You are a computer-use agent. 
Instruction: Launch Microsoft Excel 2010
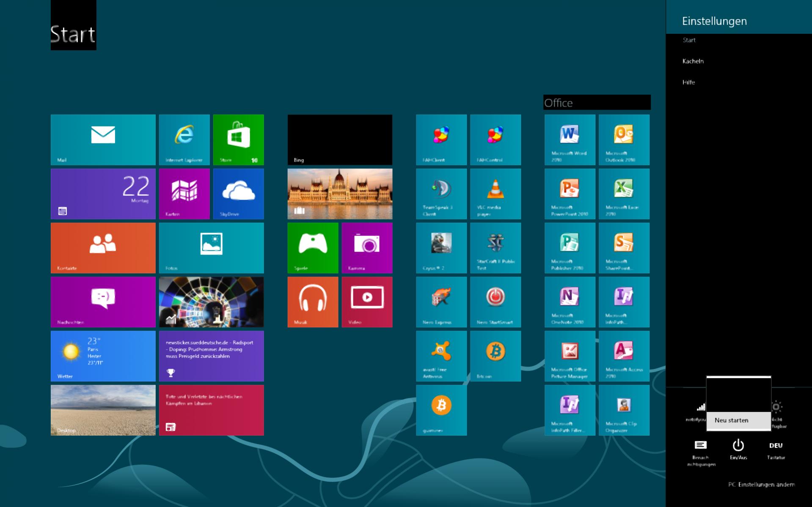624,194
